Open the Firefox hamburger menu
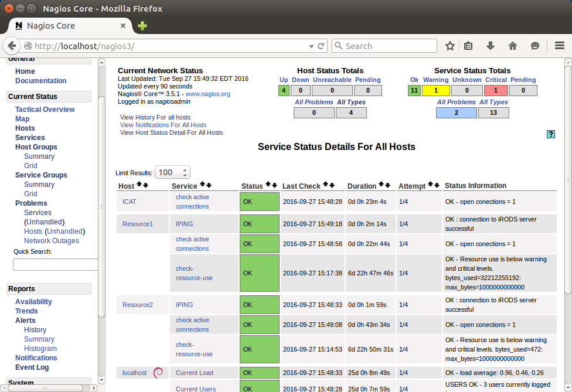572x392 pixels. coord(560,46)
